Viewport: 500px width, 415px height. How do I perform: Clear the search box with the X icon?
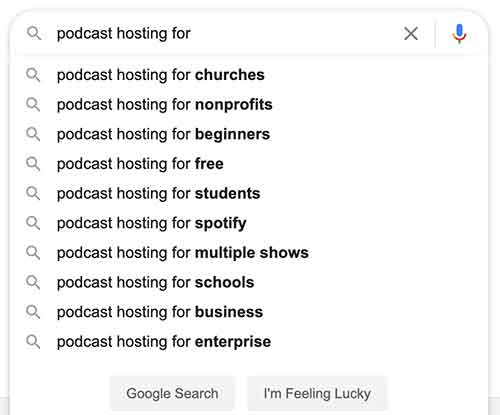click(411, 34)
